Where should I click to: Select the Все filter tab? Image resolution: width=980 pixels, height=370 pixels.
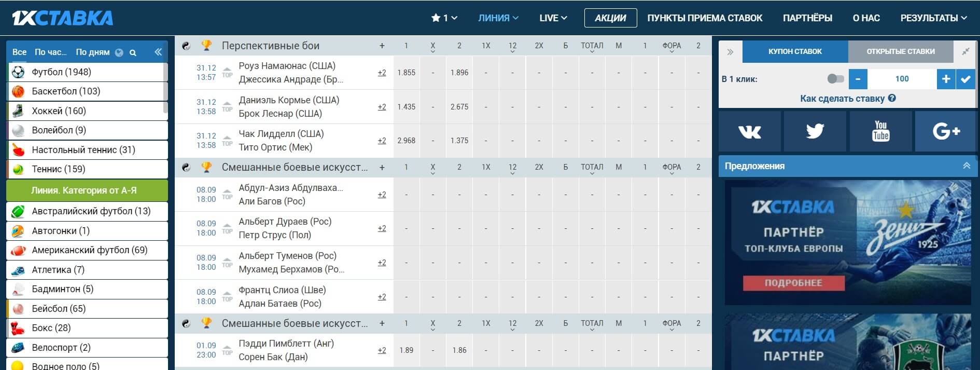pyautogui.click(x=19, y=52)
